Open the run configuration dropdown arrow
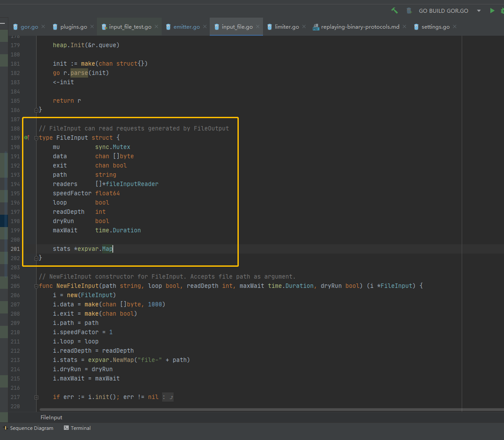The image size is (504, 440). point(478,11)
